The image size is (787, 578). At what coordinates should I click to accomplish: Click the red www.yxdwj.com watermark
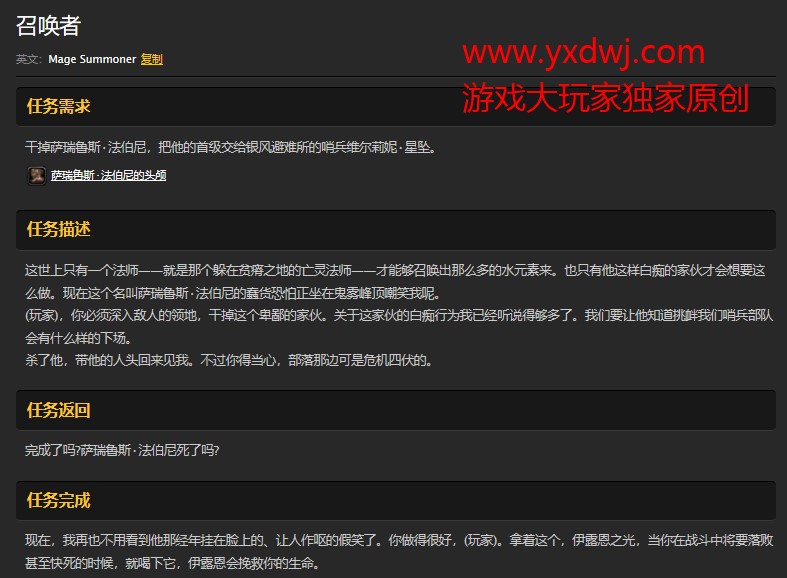(583, 51)
